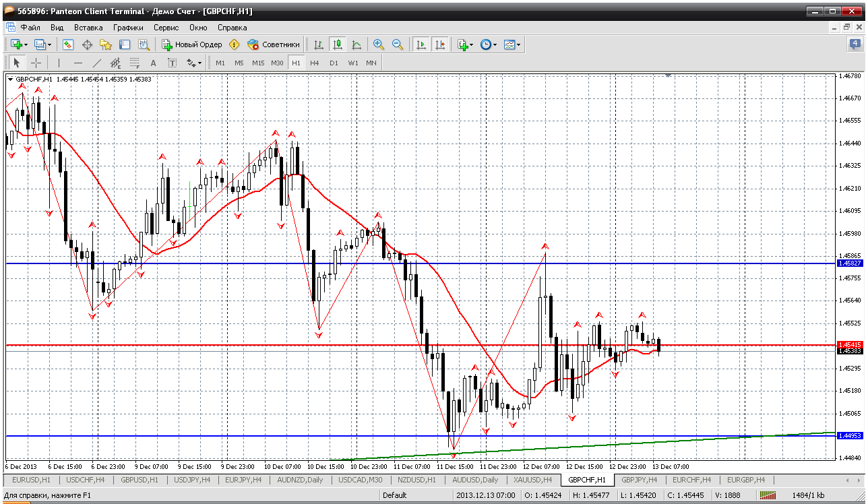Choose the trendline drawing tool
This screenshot has height=504, width=868.
(x=96, y=63)
